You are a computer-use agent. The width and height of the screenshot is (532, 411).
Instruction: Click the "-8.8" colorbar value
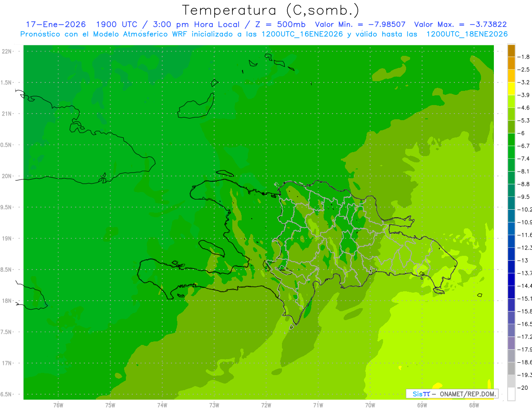pos(524,184)
